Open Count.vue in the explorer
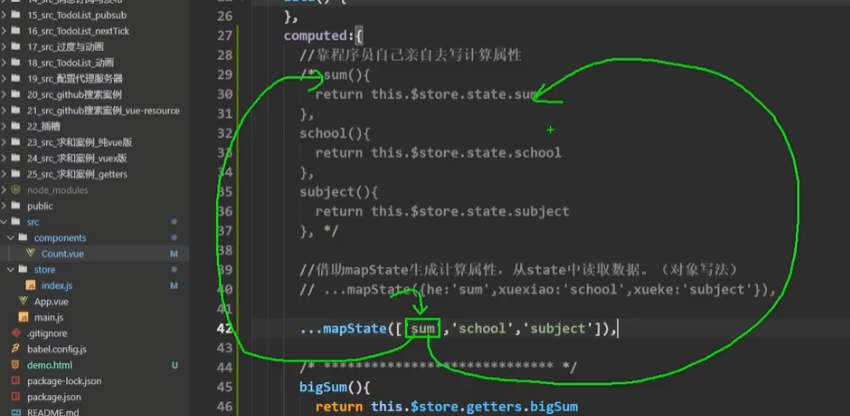850x416 pixels. click(x=62, y=254)
